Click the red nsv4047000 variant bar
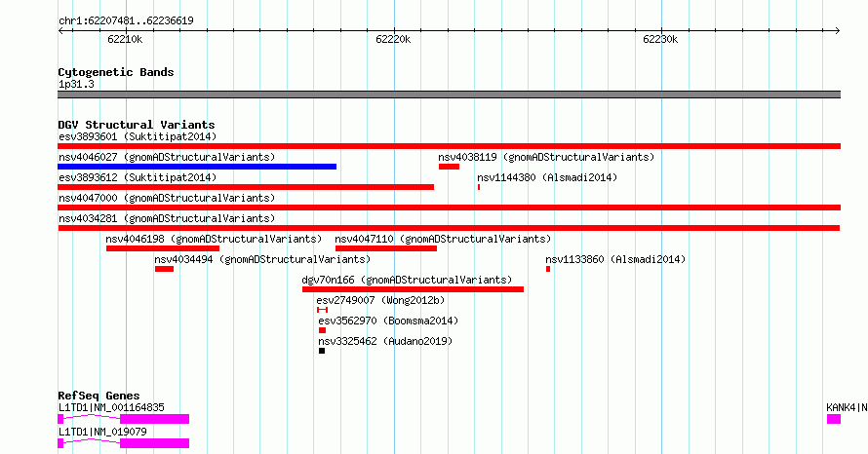Image resolution: width=868 pixels, height=454 pixels. 449,208
